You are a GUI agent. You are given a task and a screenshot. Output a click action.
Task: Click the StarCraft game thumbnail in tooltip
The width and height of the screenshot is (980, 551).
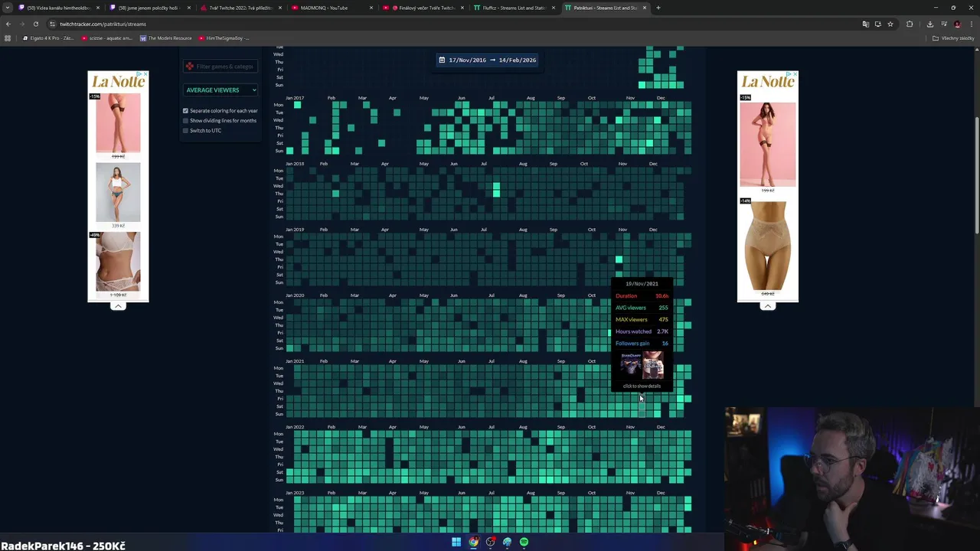tap(631, 365)
